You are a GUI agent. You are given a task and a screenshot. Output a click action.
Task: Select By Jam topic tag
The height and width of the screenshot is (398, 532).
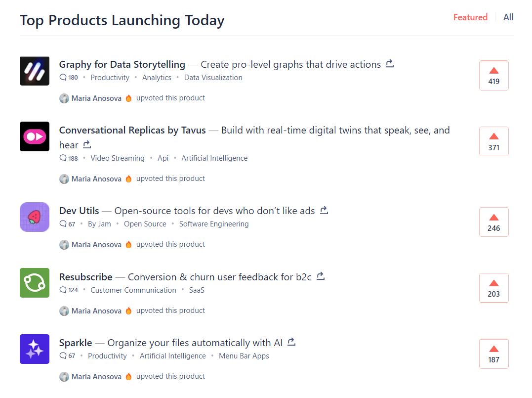point(99,224)
